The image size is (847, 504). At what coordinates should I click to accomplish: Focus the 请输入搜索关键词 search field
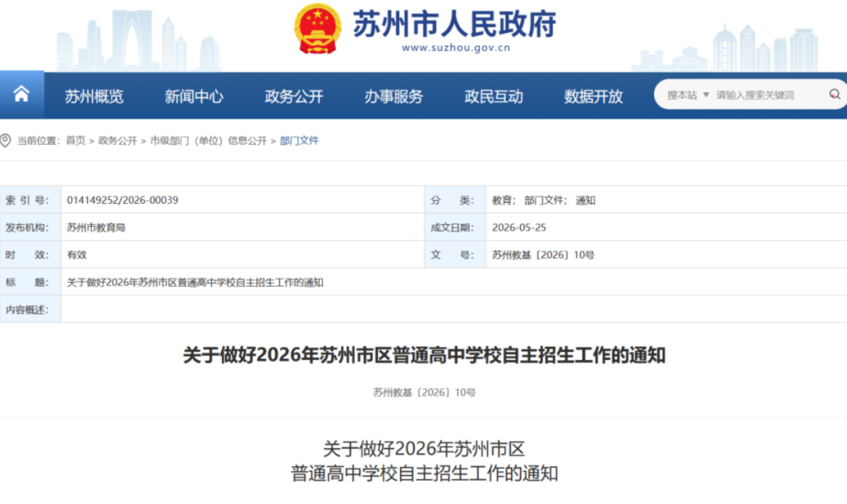[x=767, y=95]
